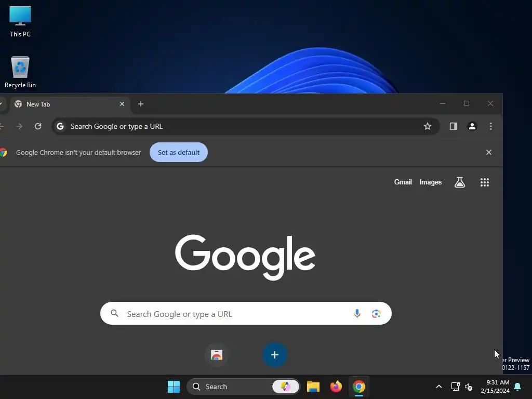Bookmark this tab with the star
This screenshot has width=532, height=399.
point(428,126)
